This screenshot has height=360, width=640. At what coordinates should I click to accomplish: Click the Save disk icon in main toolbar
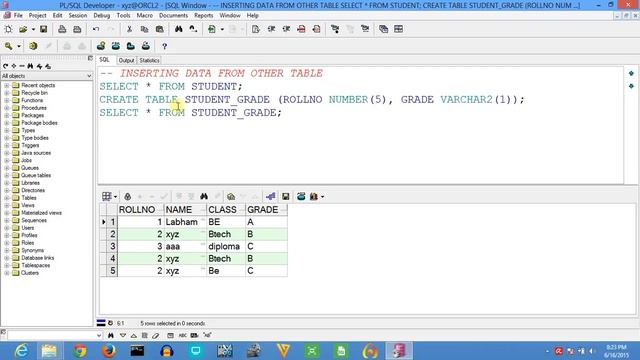[43, 29]
